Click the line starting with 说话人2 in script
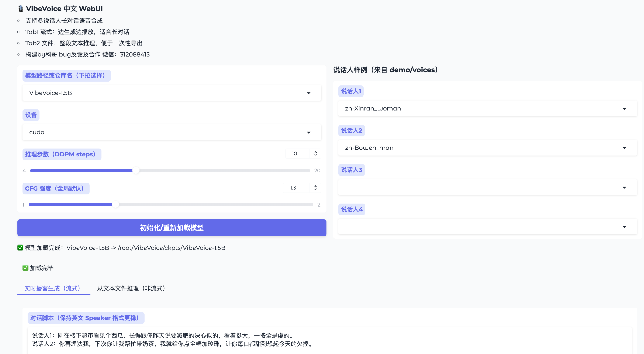This screenshot has width=644, height=354. [x=173, y=344]
